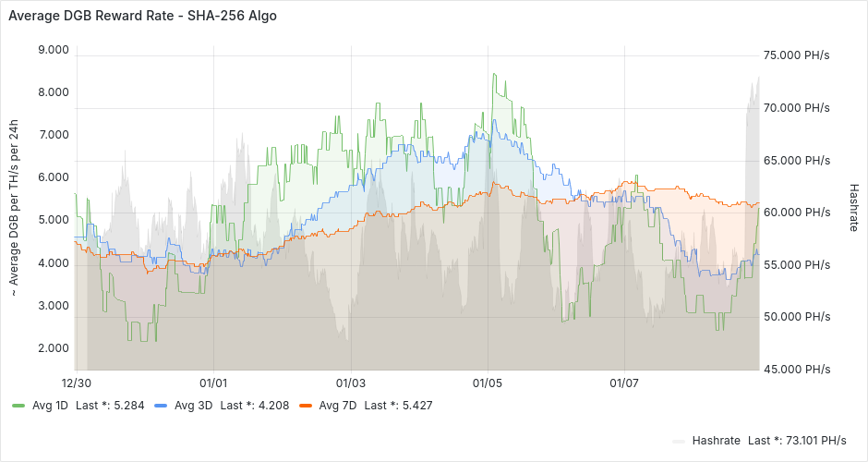The height and width of the screenshot is (462, 868).
Task: Click the Avg 7D last value 5.427
Action: [x=417, y=405]
